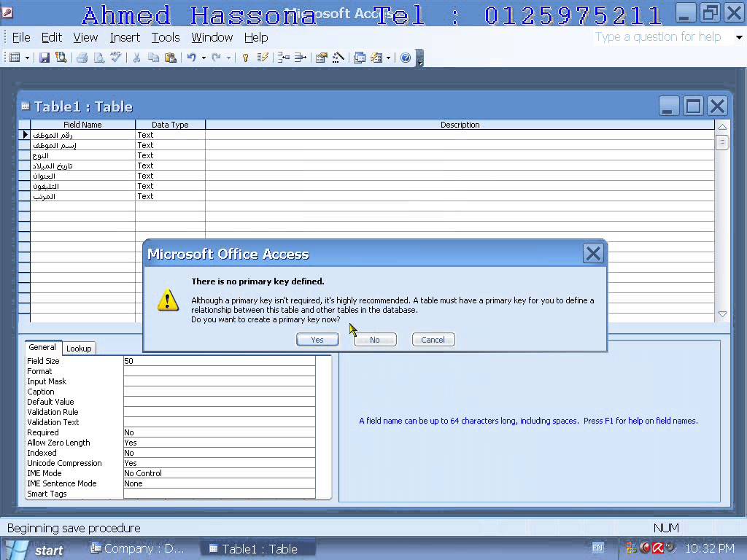Click the Database Window icon

[360, 58]
